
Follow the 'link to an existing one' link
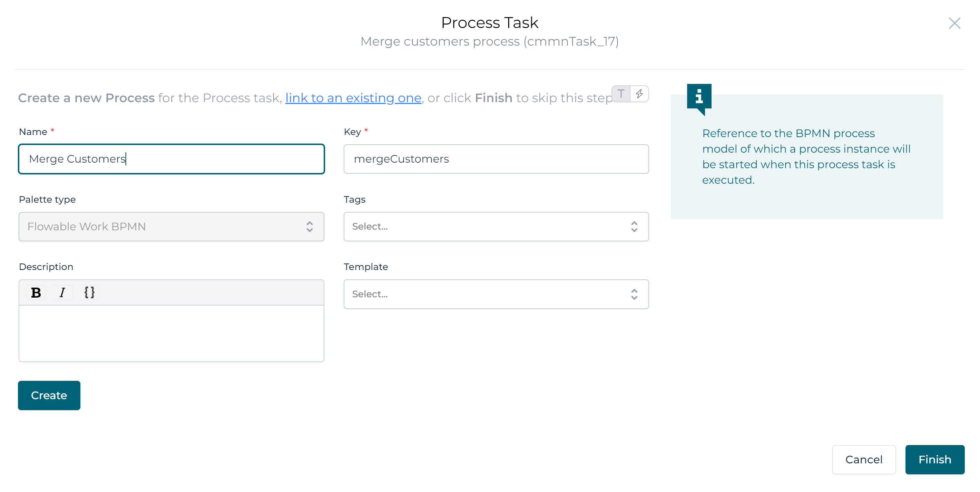353,98
